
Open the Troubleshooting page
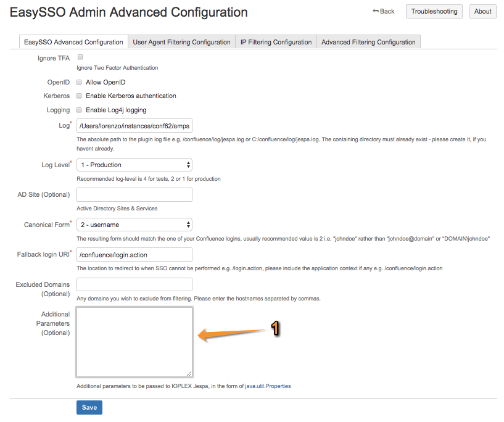(x=434, y=11)
